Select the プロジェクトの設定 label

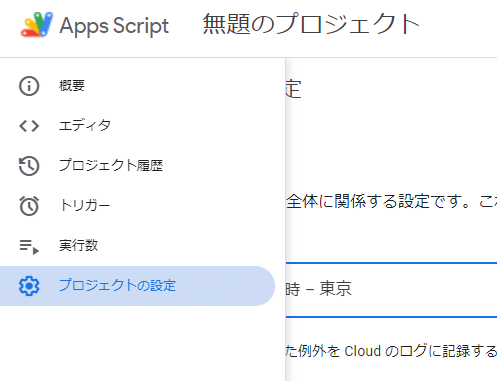click(117, 285)
